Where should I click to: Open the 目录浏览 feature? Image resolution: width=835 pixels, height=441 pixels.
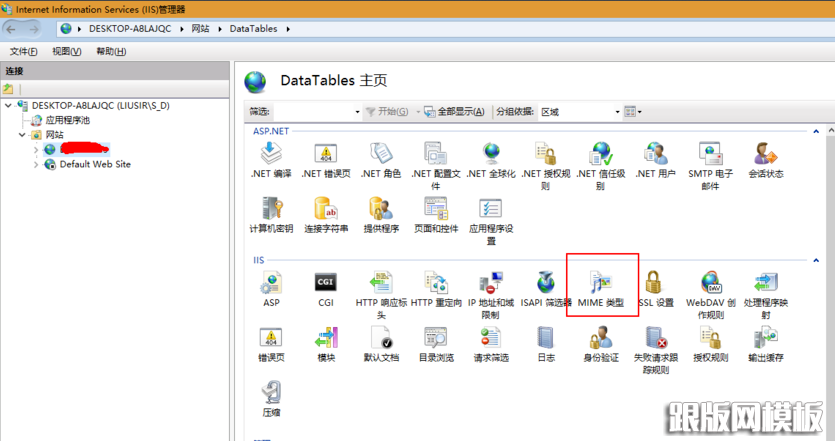pyautogui.click(x=436, y=345)
